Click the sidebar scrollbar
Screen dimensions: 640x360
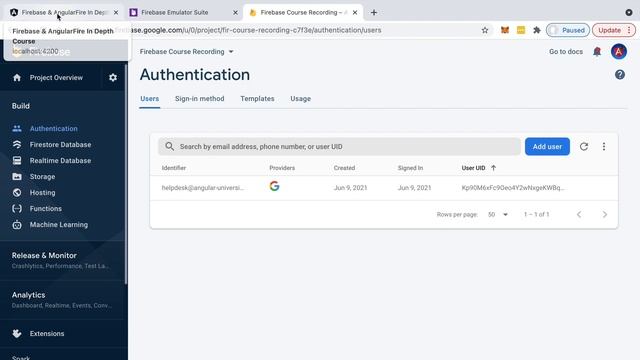126,173
